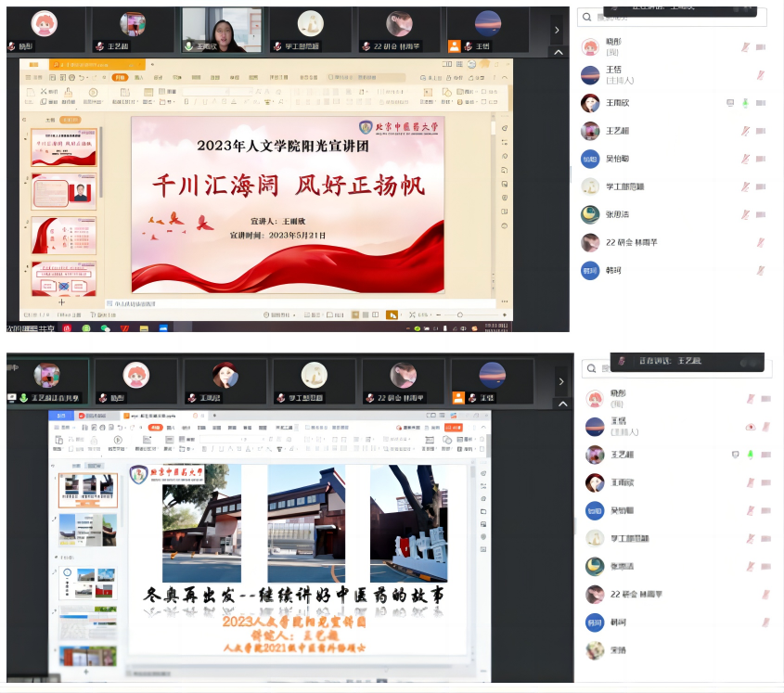Unmute 宋扬 via the muted microphone icon
Viewport: 784px width, 693px height.
click(x=765, y=649)
